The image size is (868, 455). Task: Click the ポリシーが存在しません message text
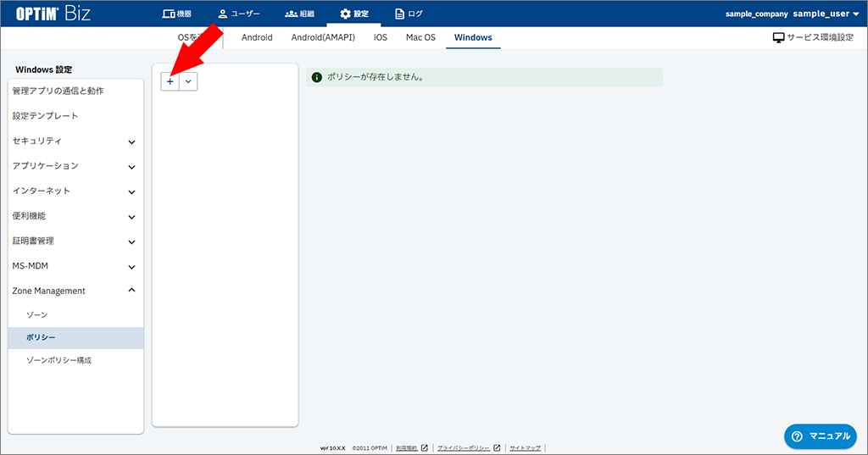tap(376, 77)
